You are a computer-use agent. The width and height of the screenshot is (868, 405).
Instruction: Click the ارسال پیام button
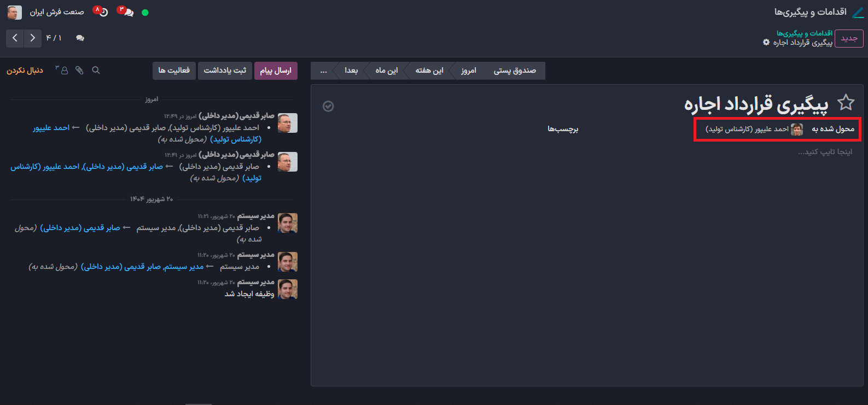pyautogui.click(x=276, y=71)
